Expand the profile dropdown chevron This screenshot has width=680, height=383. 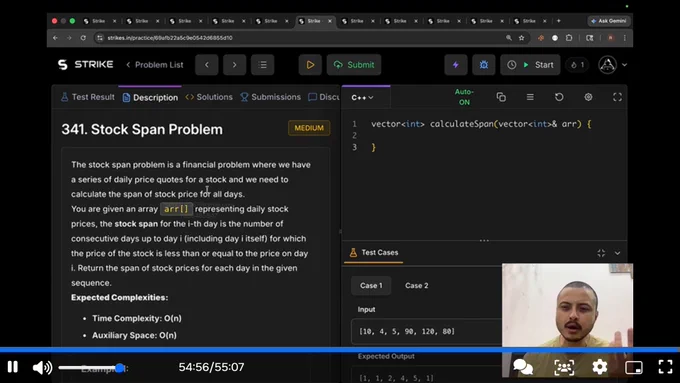click(x=624, y=65)
